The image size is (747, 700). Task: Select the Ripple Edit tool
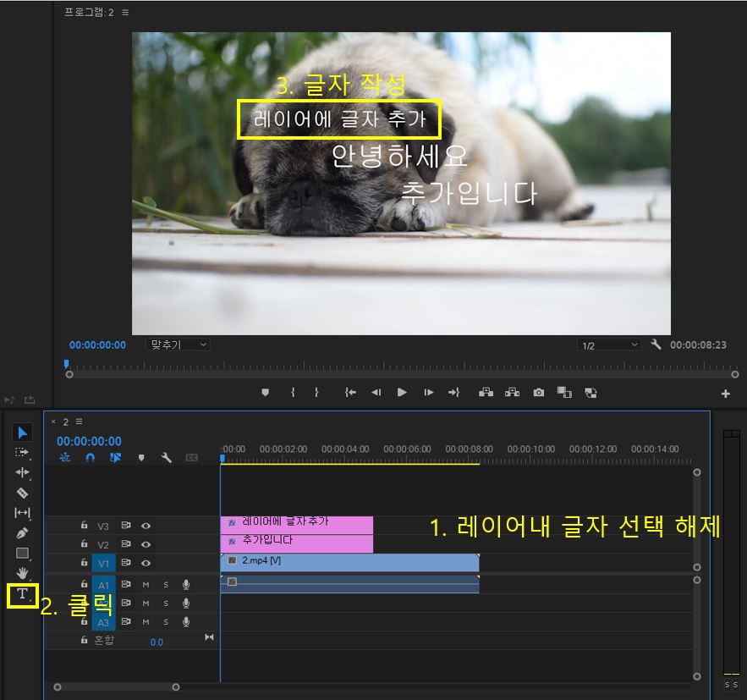(x=22, y=472)
